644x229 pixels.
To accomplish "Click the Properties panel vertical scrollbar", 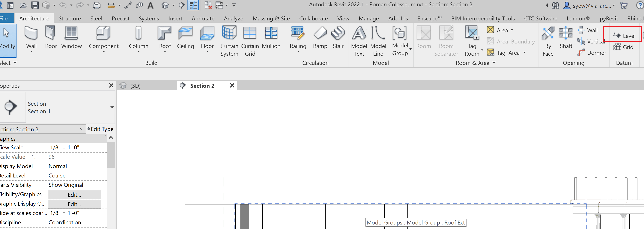I will pos(111,155).
